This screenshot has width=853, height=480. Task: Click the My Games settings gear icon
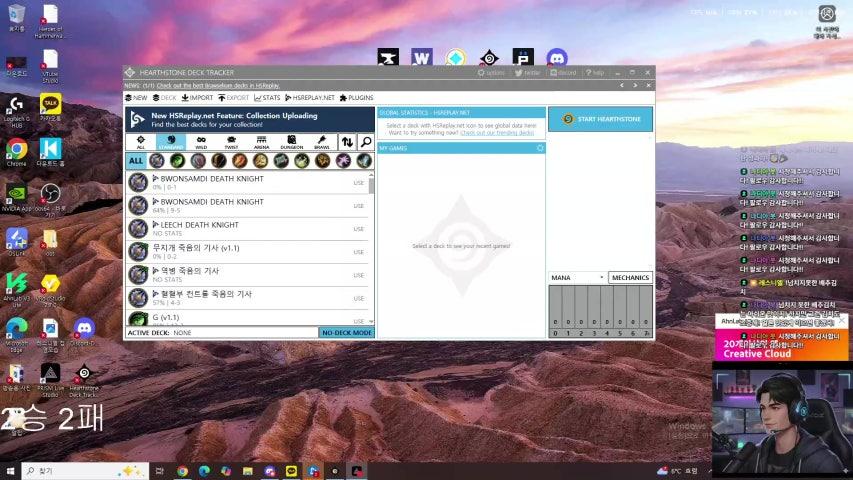[540, 148]
